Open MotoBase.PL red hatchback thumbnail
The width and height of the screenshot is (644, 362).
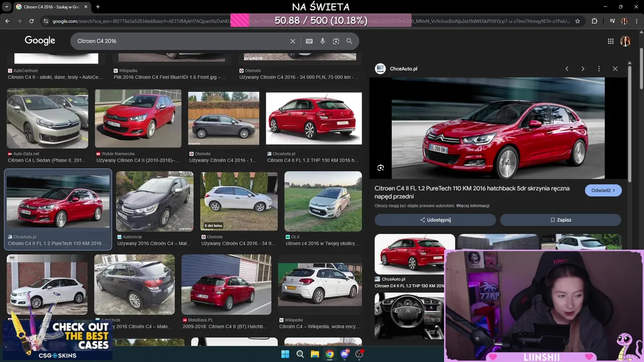click(226, 285)
